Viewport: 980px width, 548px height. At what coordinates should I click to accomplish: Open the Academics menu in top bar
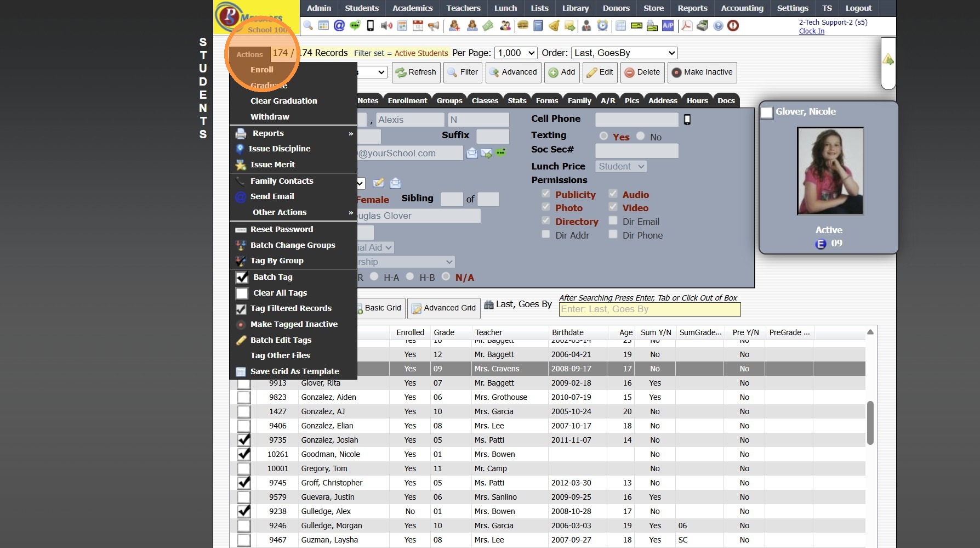click(x=413, y=8)
